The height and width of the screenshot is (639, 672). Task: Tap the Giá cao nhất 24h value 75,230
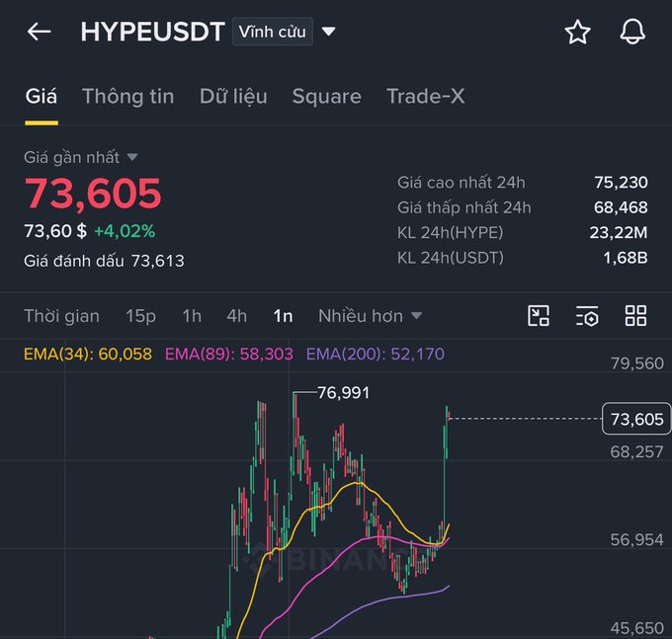click(x=621, y=183)
